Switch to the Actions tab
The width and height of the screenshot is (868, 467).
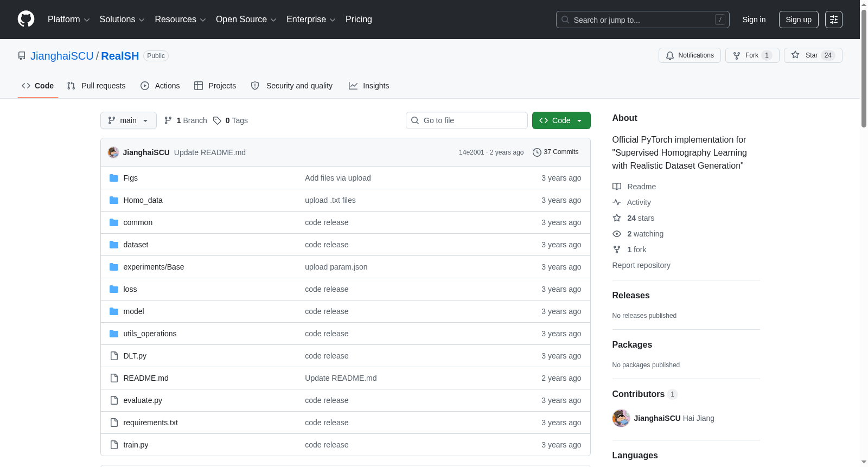click(160, 86)
